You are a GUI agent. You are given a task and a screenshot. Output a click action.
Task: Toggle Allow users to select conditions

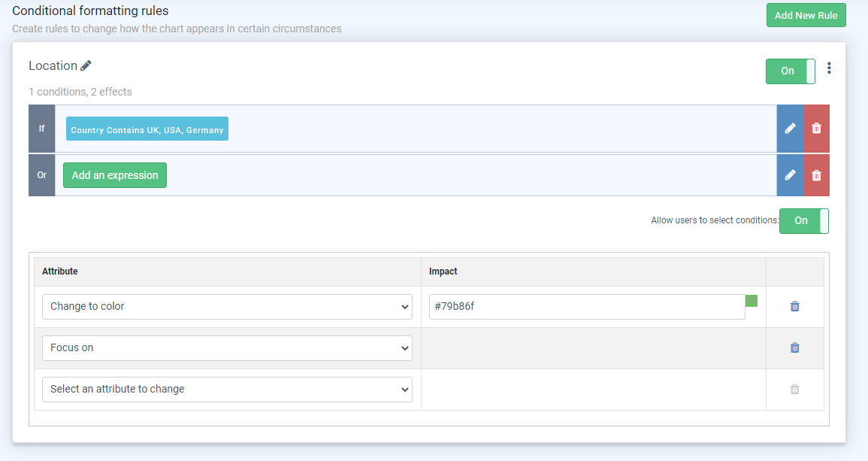tap(803, 221)
